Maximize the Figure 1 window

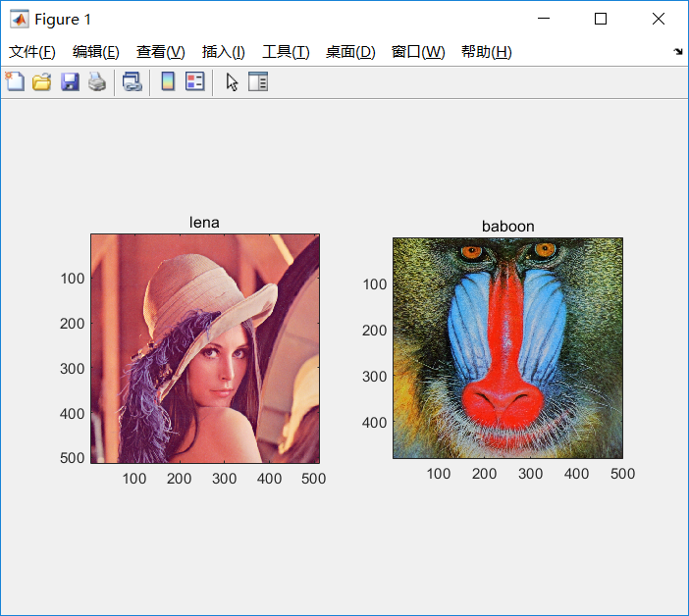(x=601, y=19)
